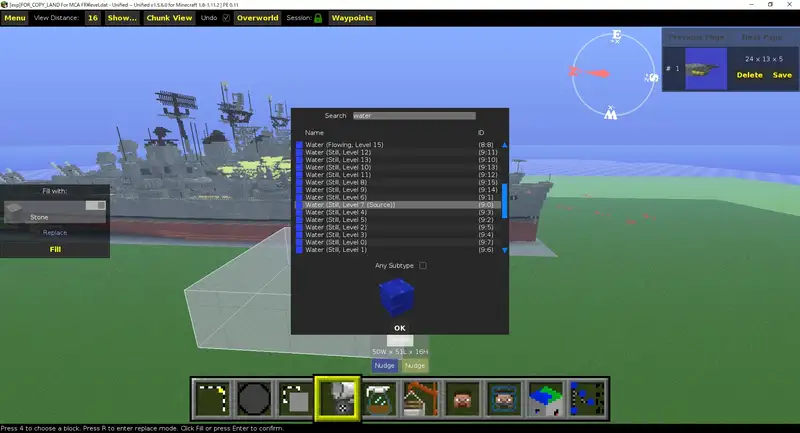Toggle the Session lock icon

coord(318,18)
